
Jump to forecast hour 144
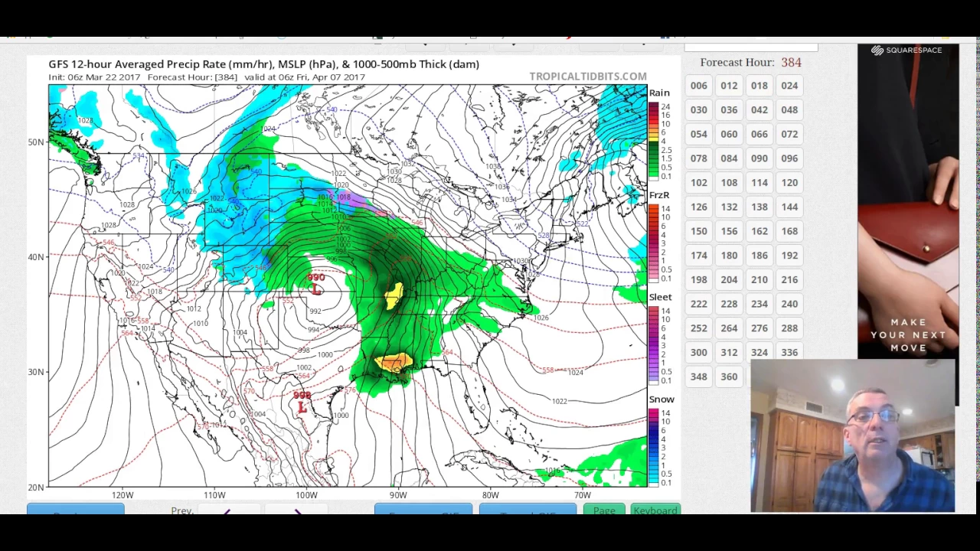point(789,207)
